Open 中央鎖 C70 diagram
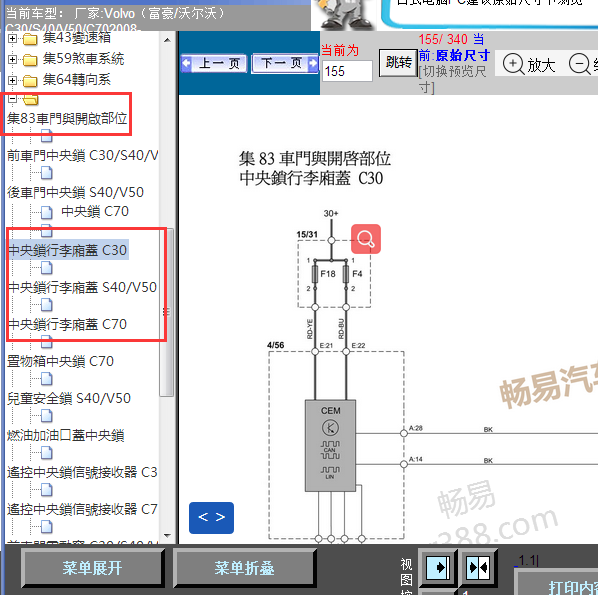Image resolution: width=598 pixels, height=595 pixels. click(95, 211)
